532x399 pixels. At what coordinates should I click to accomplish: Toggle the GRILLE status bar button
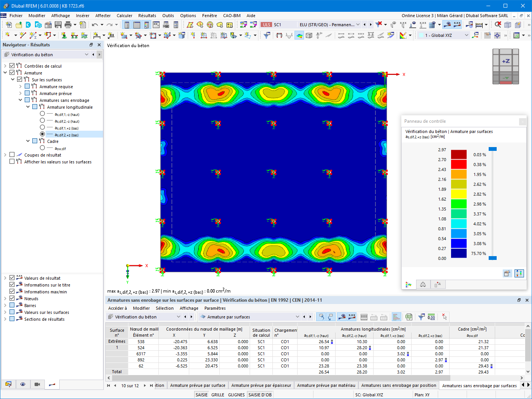click(218, 395)
